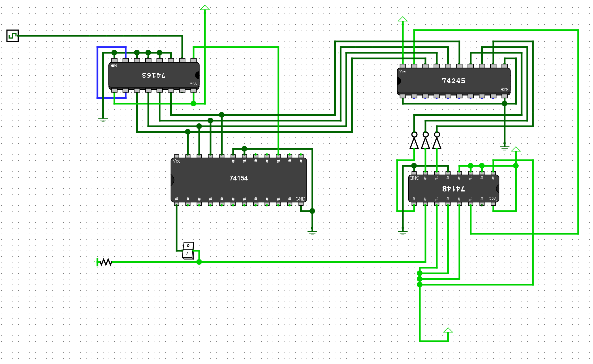Click power arrow above 74245's Vcc pin
Viewport: 593px width, 364px height.
403,19
